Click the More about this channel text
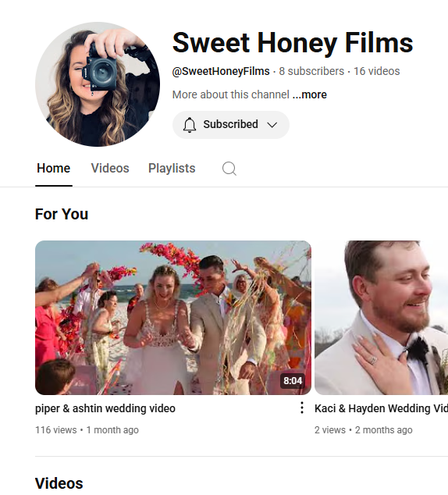This screenshot has width=448, height=495. 230,94
